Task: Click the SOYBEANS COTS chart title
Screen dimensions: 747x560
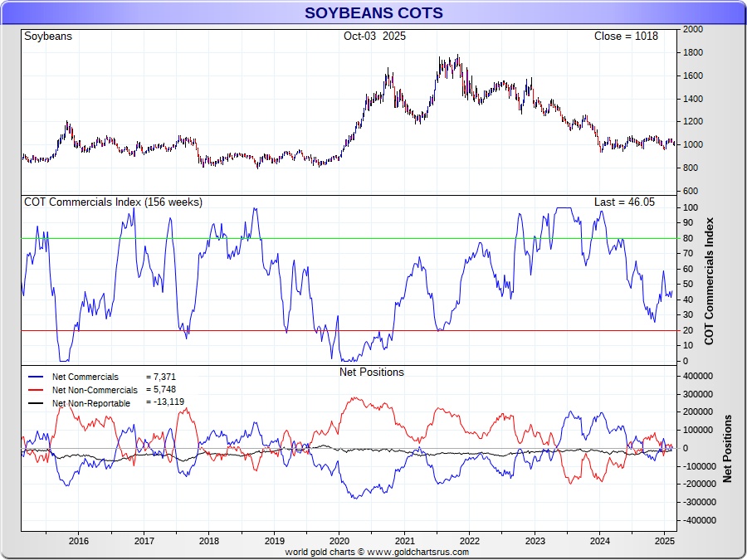Action: [374, 12]
